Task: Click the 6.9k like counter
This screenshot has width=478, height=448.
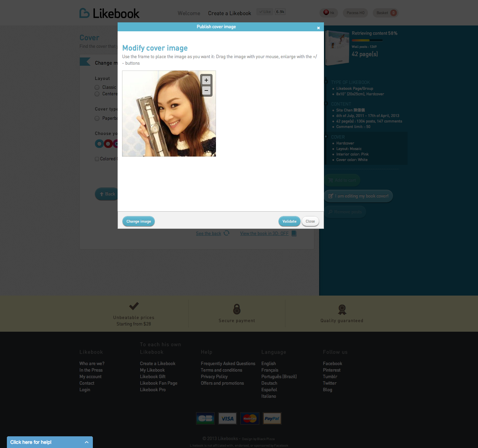Action: coord(280,12)
